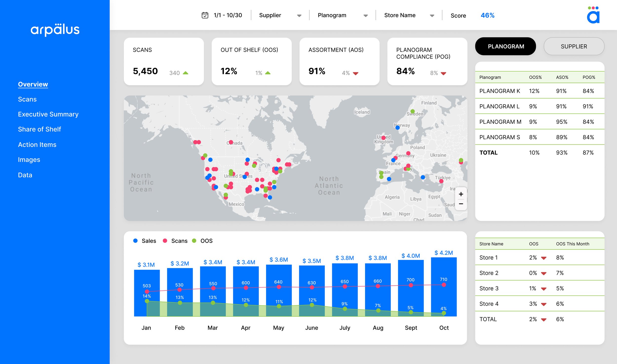Click the red down arrow in Store 1 row
The width and height of the screenshot is (617, 364).
[x=544, y=258]
